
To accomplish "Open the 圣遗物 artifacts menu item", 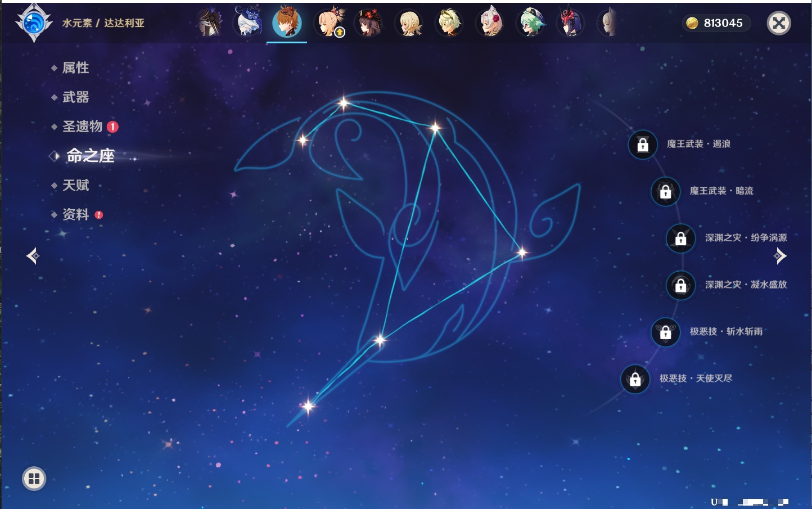I will (x=82, y=127).
